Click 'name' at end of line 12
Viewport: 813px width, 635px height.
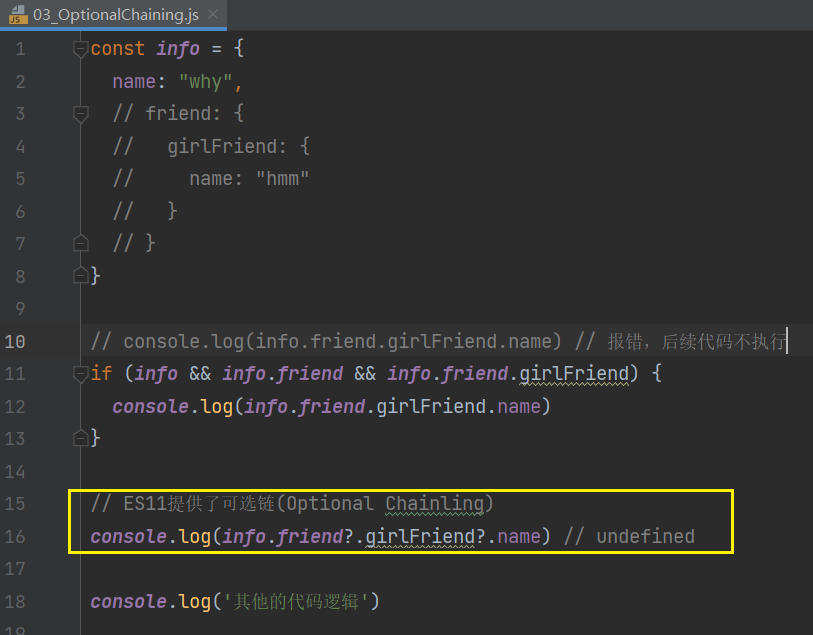(x=519, y=406)
